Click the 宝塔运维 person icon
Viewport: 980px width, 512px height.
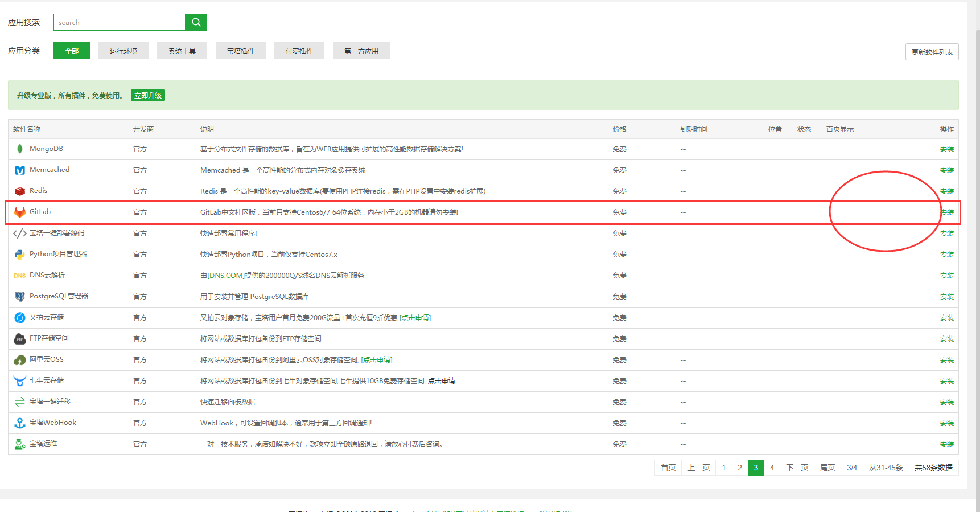pyautogui.click(x=20, y=444)
